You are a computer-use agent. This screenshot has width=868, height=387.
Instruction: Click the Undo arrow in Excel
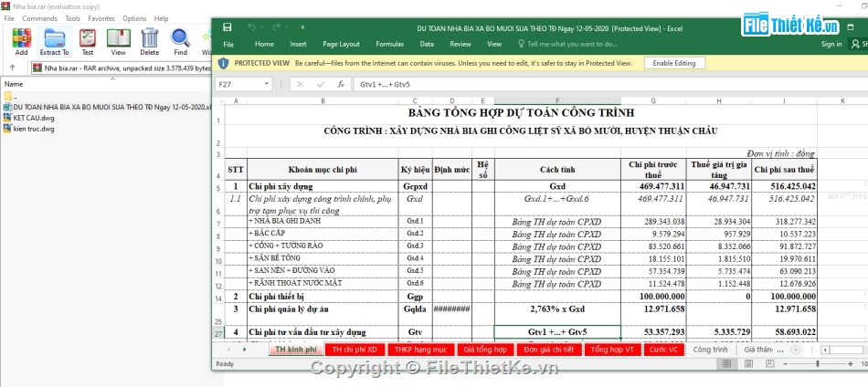252,27
